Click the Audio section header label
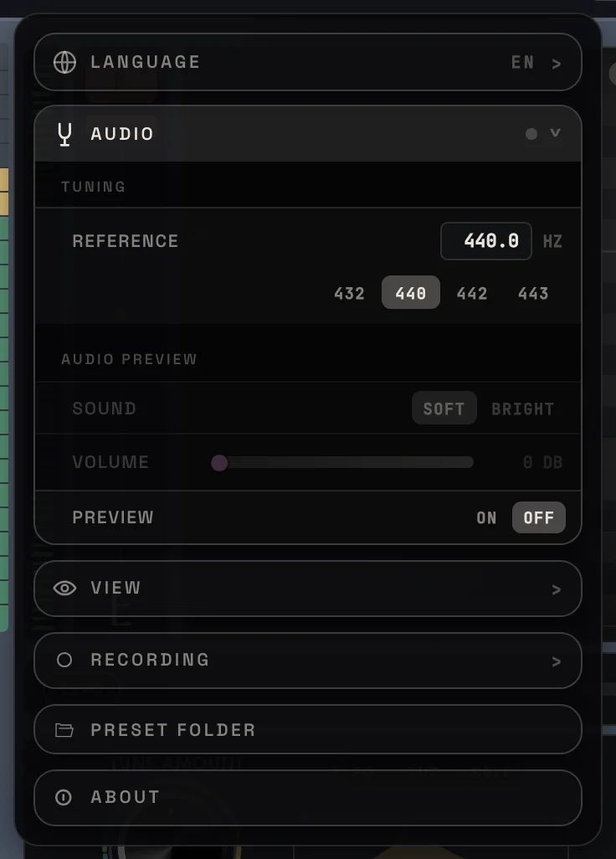Image resolution: width=616 pixels, height=859 pixels. point(123,134)
